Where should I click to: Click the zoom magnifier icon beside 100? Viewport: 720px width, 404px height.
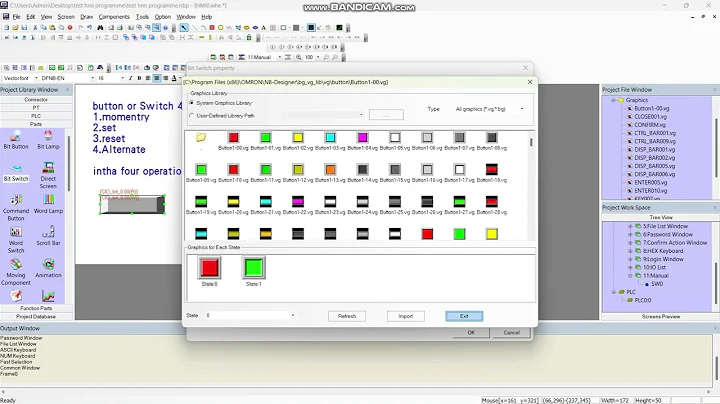(x=299, y=57)
